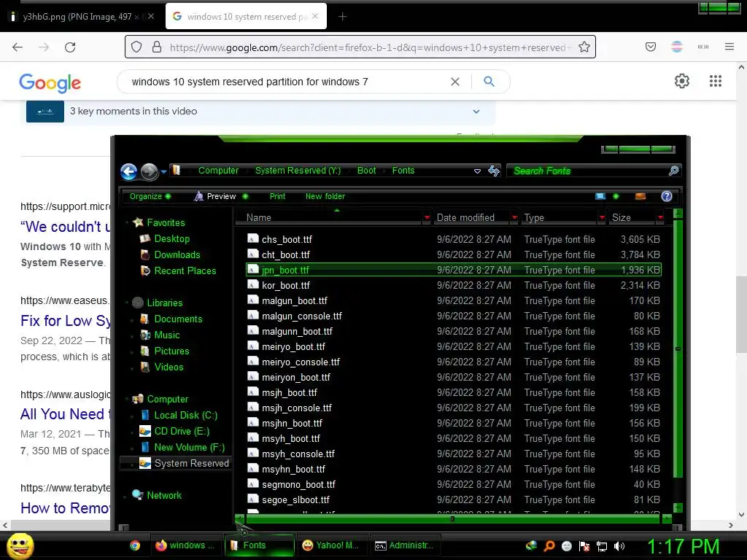Open Size column filter dropdown arrow
Image resolution: width=747 pixels, height=560 pixels.
pyautogui.click(x=660, y=217)
